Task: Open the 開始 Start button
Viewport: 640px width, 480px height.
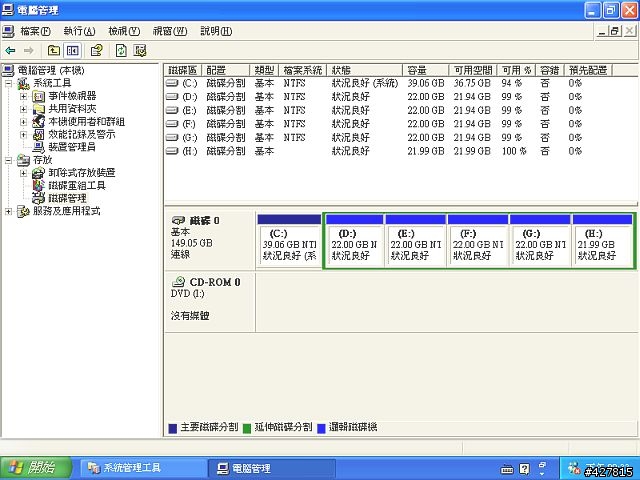Action: tap(36, 467)
